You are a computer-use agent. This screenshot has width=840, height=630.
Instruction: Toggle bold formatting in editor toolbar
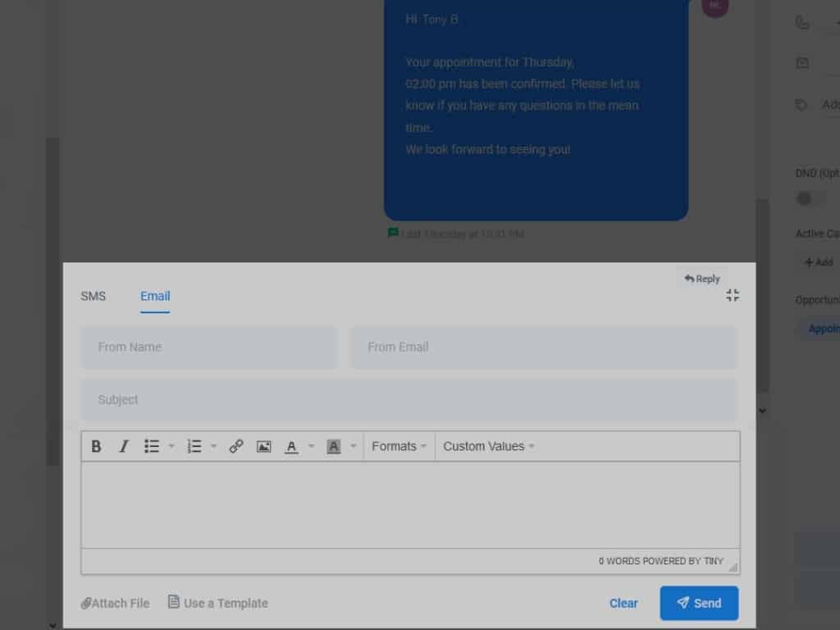pyautogui.click(x=96, y=446)
